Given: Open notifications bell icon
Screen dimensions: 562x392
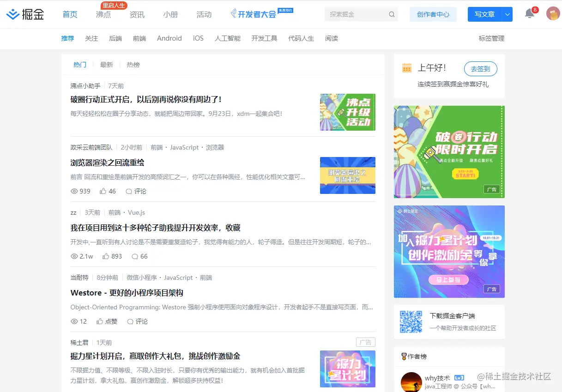Looking at the screenshot, I should click(x=530, y=14).
